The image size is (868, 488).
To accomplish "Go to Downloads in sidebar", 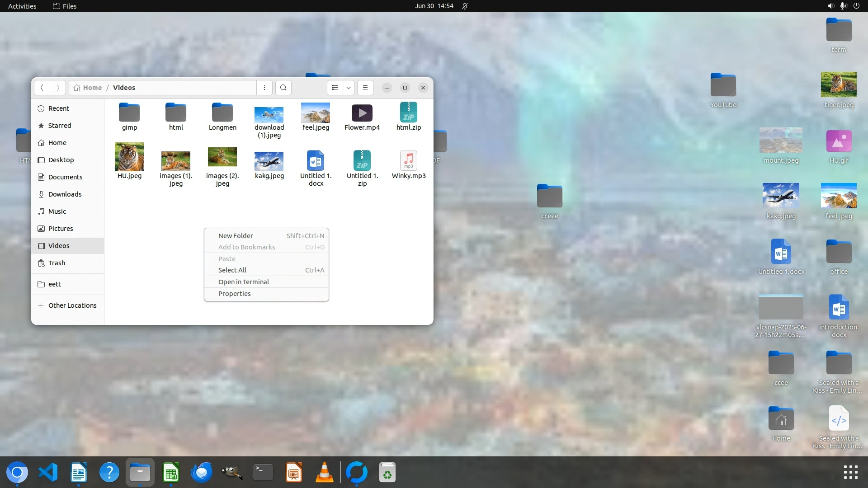I will 65,194.
